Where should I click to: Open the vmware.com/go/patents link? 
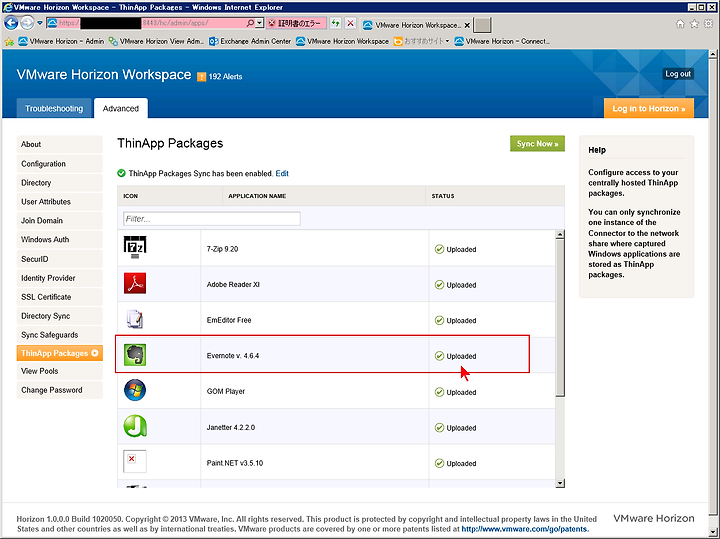[x=524, y=529]
